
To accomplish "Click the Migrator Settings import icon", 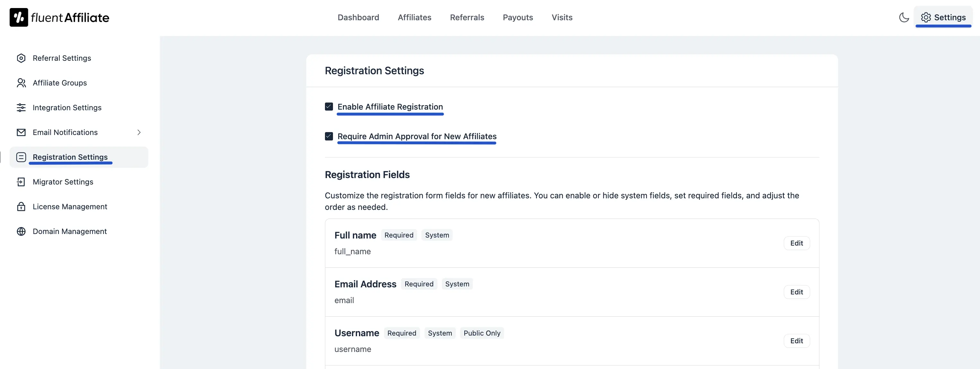I will tap(21, 182).
